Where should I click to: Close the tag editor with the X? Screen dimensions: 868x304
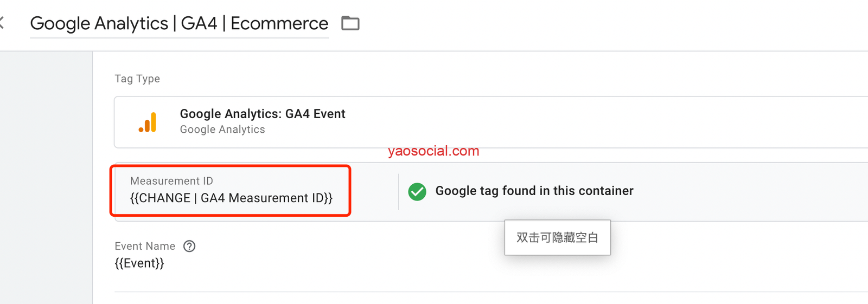click(2, 23)
